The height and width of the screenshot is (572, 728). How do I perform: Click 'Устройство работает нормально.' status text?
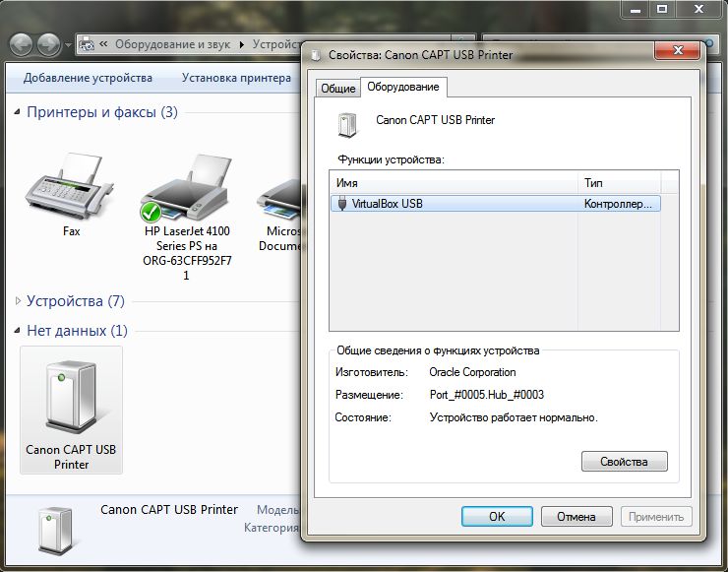point(514,417)
